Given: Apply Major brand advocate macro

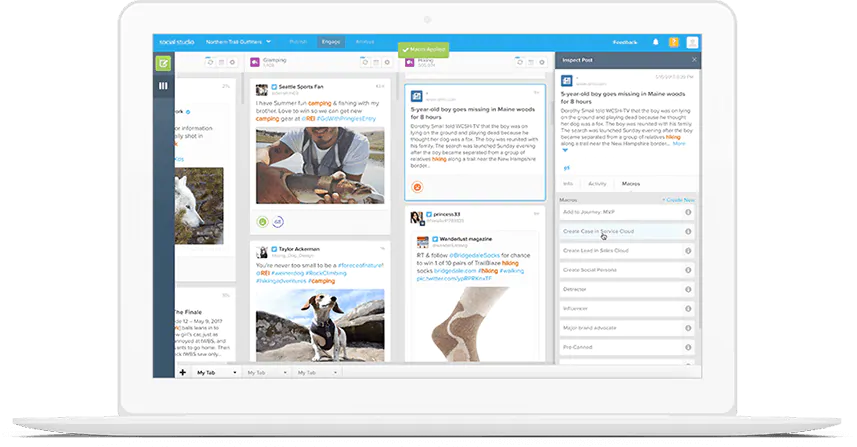Looking at the screenshot, I should (x=627, y=328).
